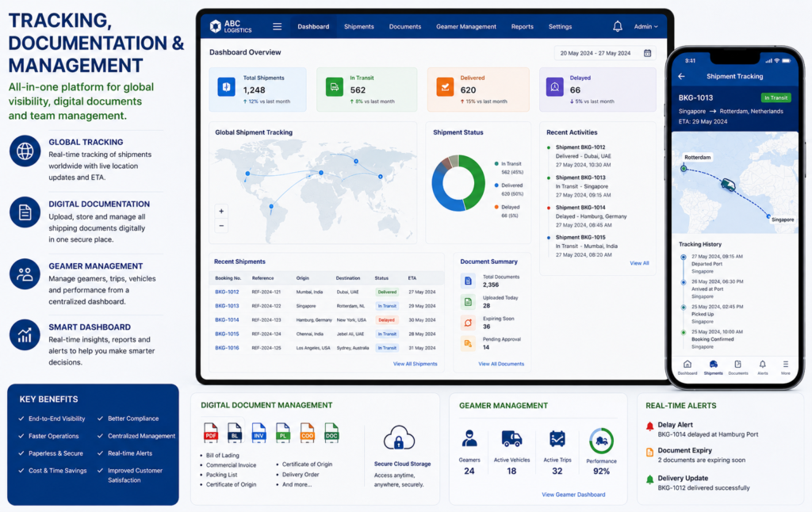Screen dimensions: 812x512
Task: Open the calendar icon in date range field
Action: pyautogui.click(x=647, y=53)
